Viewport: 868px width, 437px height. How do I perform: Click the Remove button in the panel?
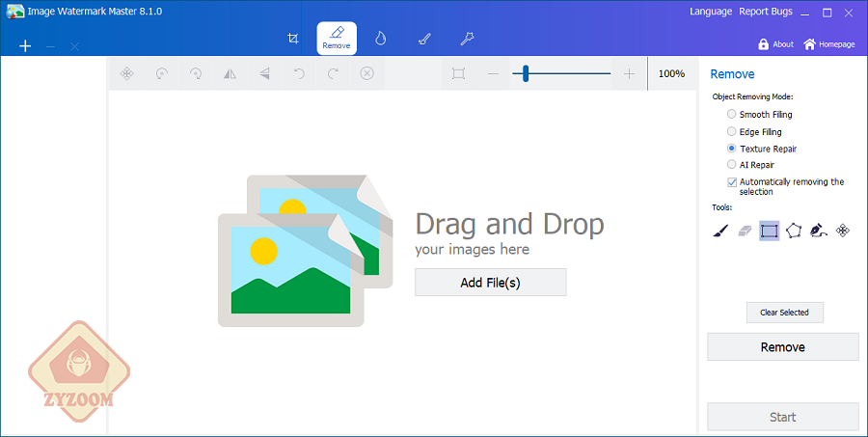click(x=783, y=347)
